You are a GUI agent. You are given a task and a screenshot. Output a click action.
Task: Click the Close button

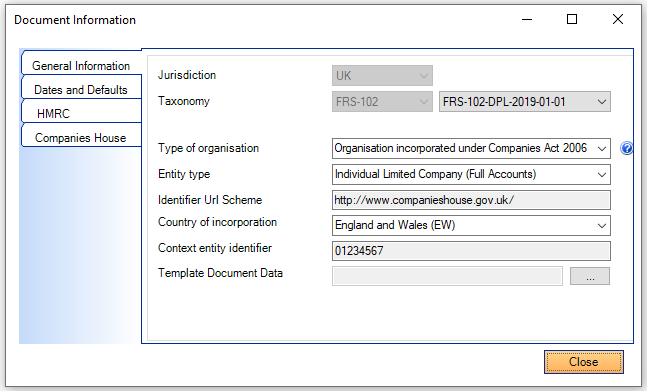coord(583,362)
